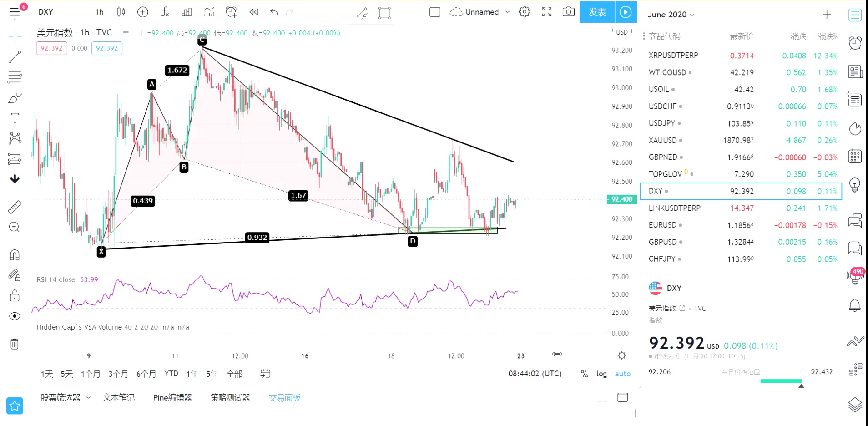Click the magnet mode icon
The width and height of the screenshot is (868, 426).
coord(15,255)
